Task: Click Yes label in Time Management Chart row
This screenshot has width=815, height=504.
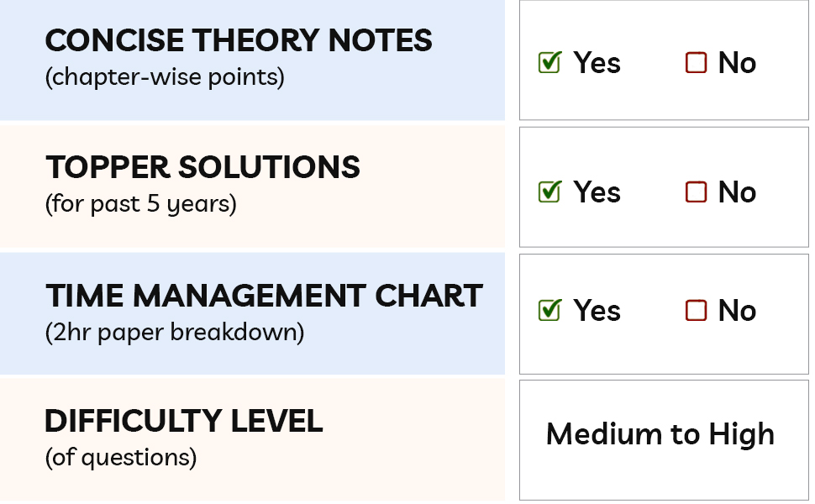Action: (x=597, y=311)
